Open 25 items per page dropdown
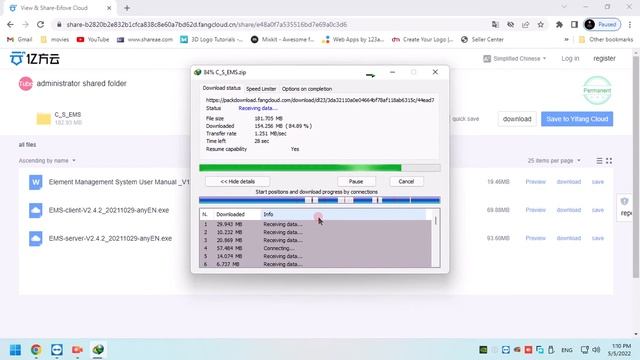Viewport: 640px width, 360px height. [554, 161]
